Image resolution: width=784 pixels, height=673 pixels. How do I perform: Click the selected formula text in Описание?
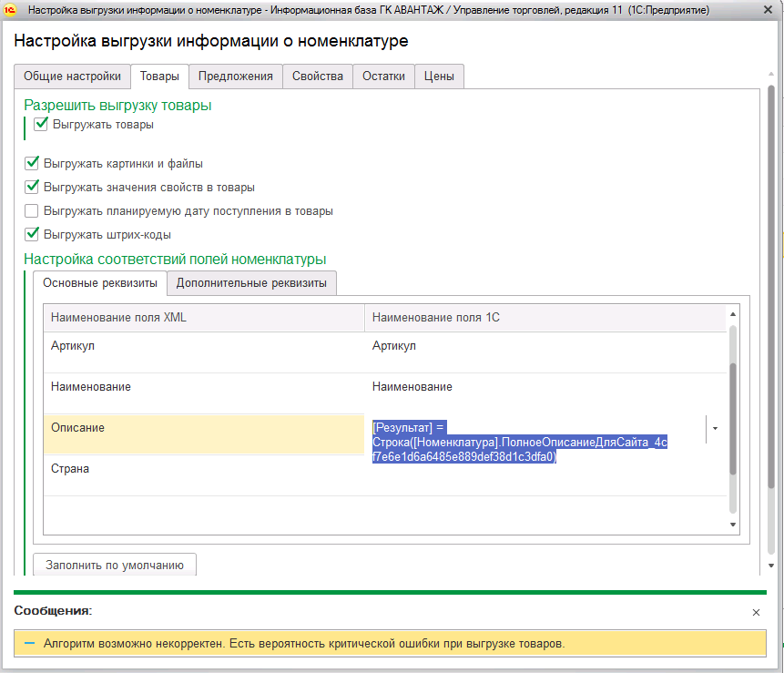click(x=520, y=442)
